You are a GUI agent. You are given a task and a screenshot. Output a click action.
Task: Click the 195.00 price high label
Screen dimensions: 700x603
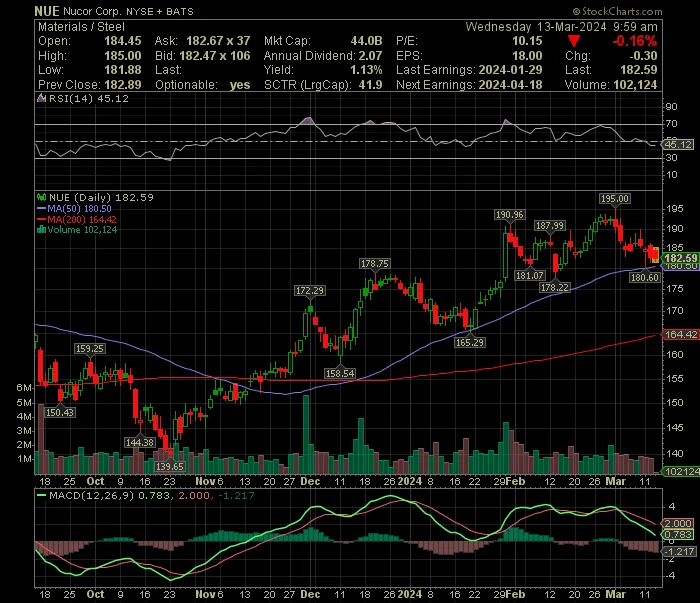coord(615,199)
